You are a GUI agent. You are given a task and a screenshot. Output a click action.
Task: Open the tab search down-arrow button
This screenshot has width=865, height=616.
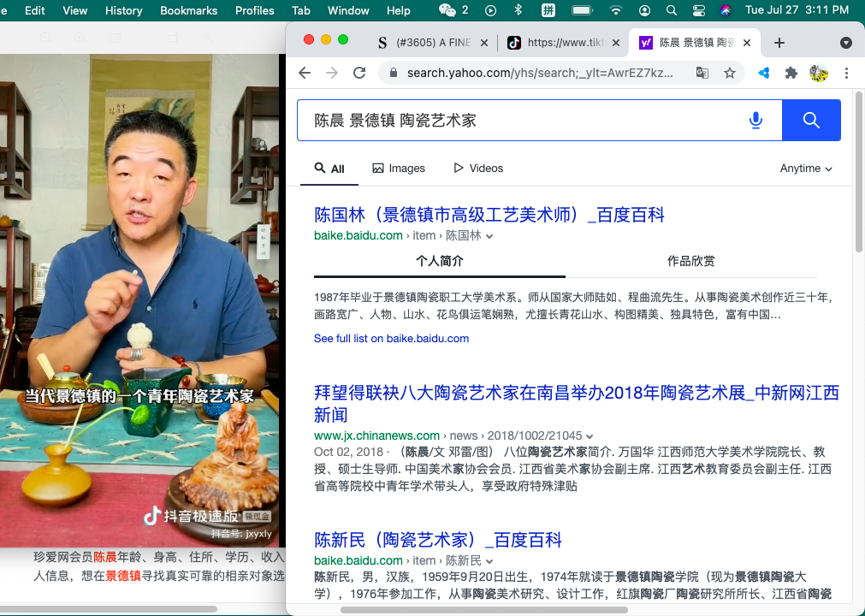tap(845, 43)
